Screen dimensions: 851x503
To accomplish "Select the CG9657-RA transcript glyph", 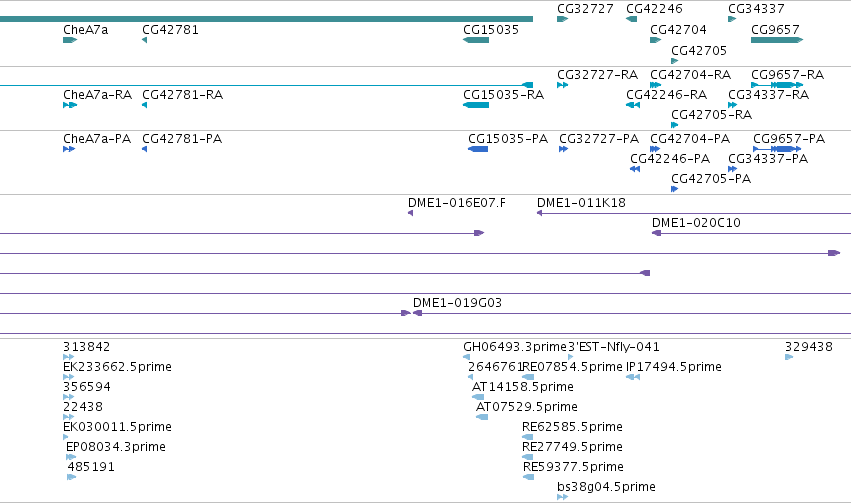I will click(777, 85).
